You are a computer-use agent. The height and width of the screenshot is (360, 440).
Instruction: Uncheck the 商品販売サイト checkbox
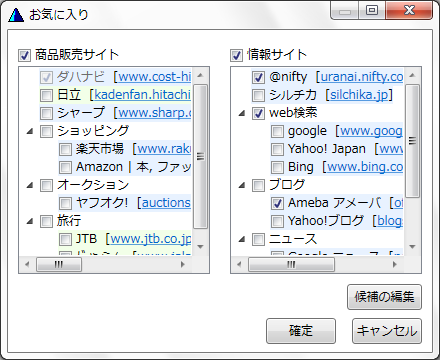coord(24,55)
